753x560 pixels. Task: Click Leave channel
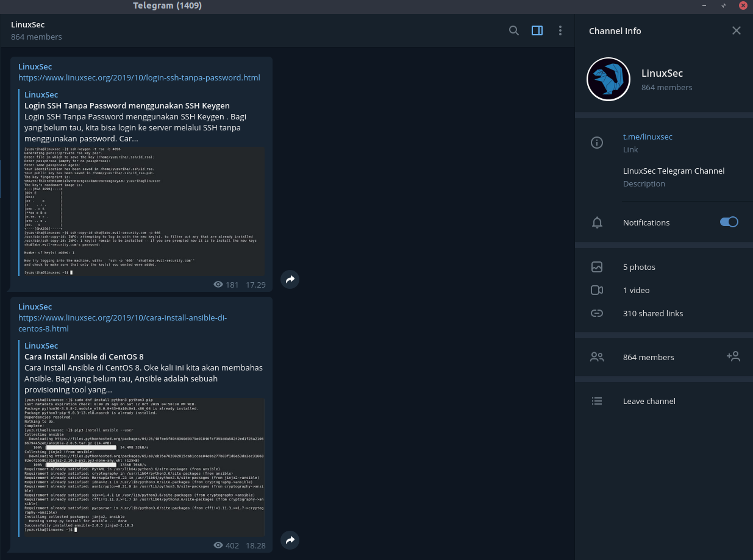[649, 401]
